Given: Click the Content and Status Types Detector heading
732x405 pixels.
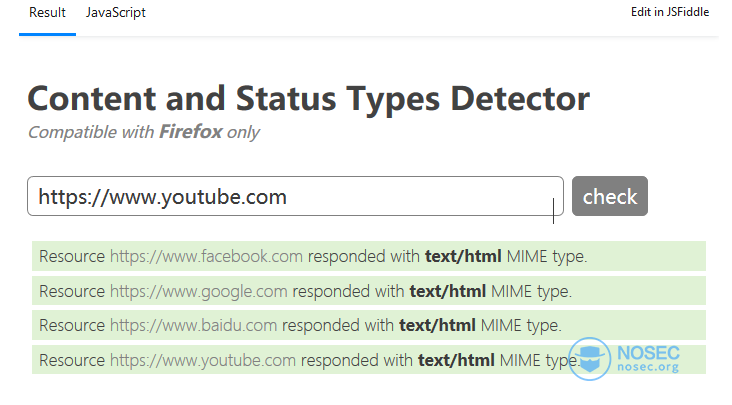Looking at the screenshot, I should tap(309, 99).
